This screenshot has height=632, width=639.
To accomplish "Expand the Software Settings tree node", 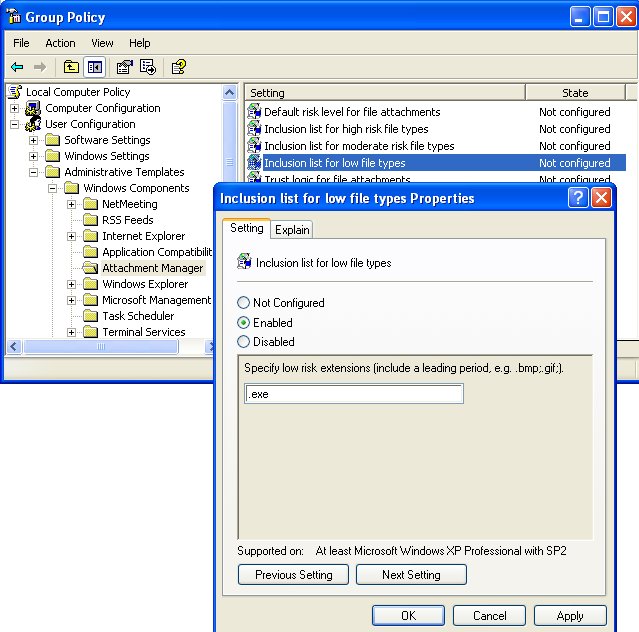I will tap(34, 140).
